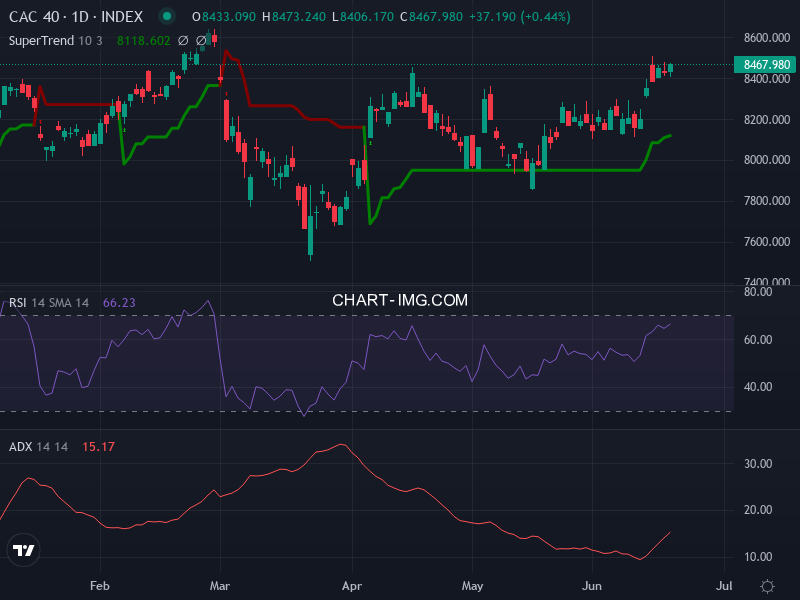Screen dimensions: 800x600
Task: Click the Apr label on time axis
Action: [x=352, y=586]
